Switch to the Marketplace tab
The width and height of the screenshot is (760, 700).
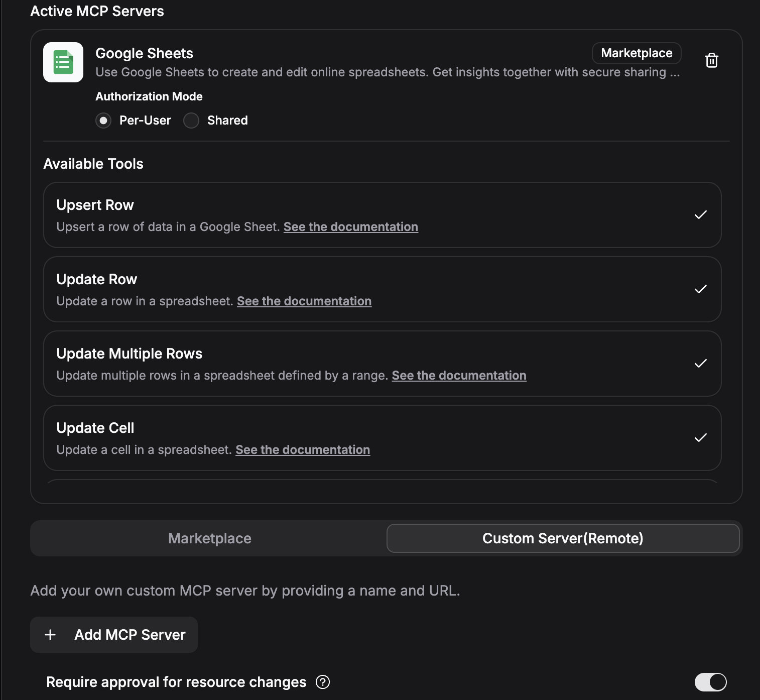209,538
